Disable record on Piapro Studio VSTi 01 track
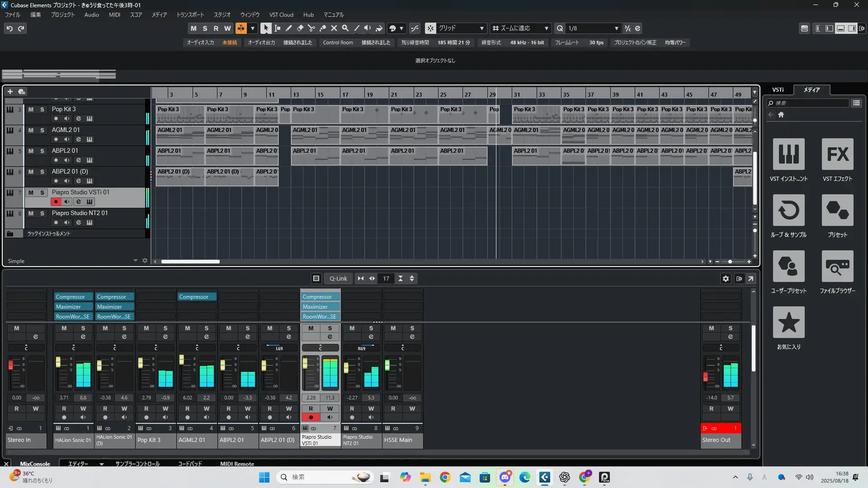This screenshot has height=488, width=868. 56,202
